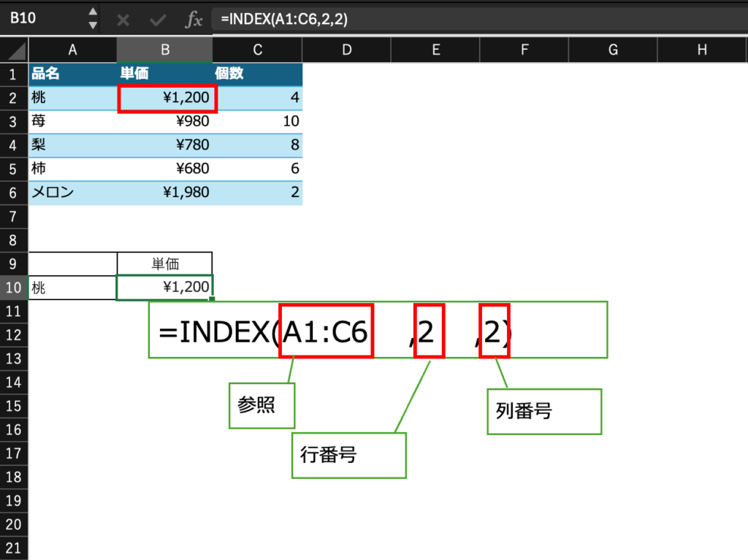Select the column H header
The width and height of the screenshot is (748, 560).
(x=702, y=50)
